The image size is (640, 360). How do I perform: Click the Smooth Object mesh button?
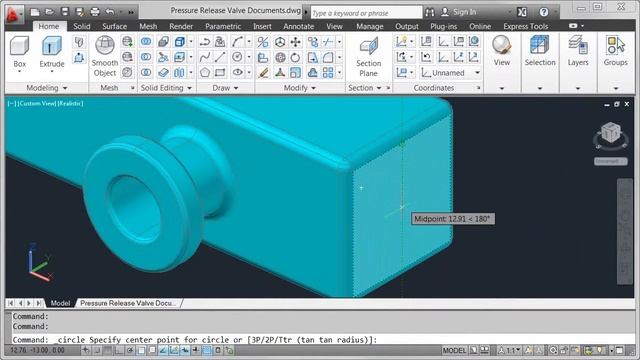pos(104,56)
